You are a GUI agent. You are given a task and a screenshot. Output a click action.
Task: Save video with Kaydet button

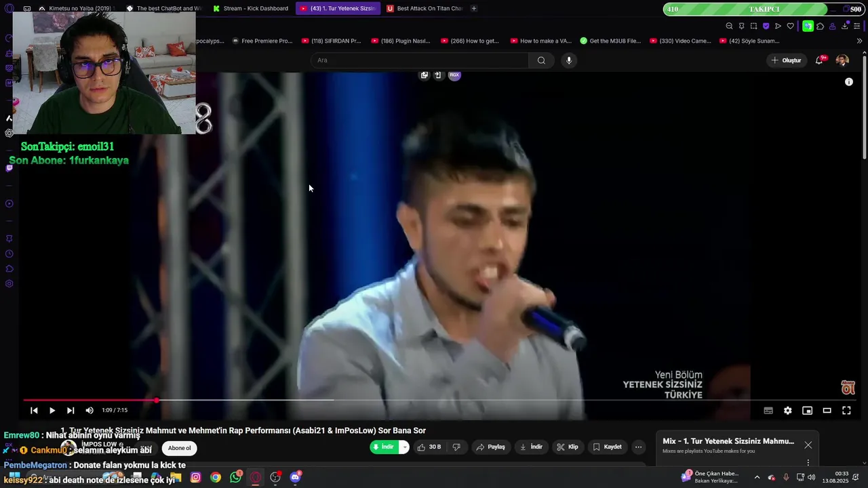[x=607, y=447]
